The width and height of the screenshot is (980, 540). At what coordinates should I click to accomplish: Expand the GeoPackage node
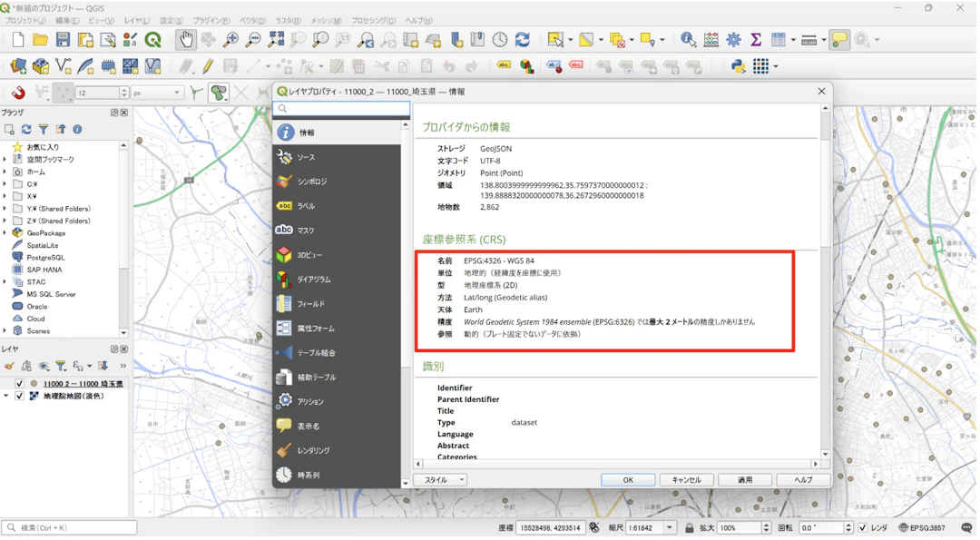click(x=5, y=233)
